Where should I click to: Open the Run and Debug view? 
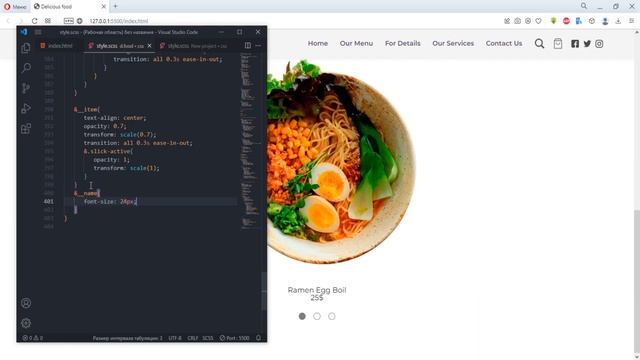(x=26, y=108)
